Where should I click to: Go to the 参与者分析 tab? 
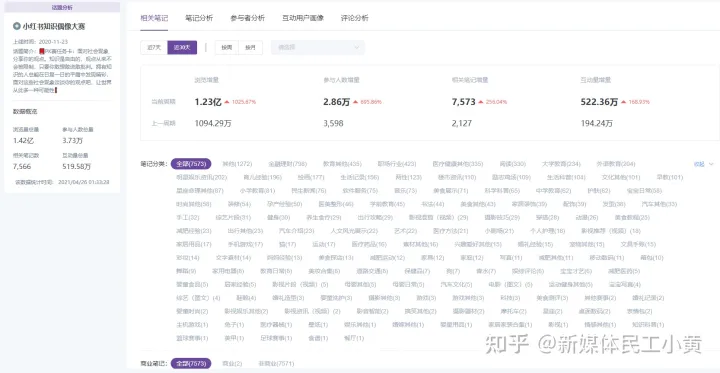tap(248, 18)
